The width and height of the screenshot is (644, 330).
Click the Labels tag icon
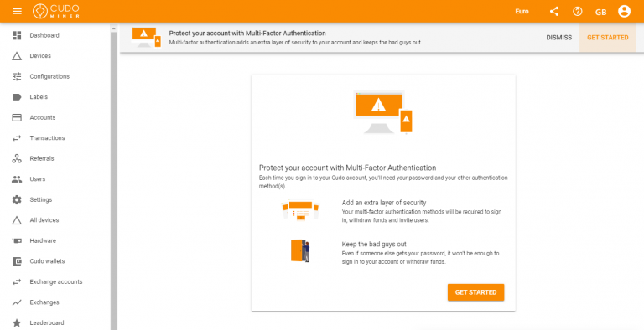(17, 97)
